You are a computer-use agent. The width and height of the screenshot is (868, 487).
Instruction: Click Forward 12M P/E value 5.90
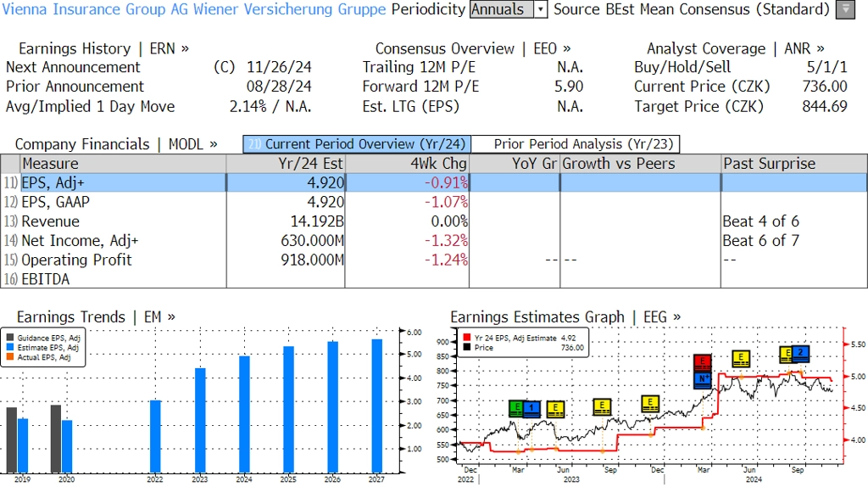coord(569,87)
